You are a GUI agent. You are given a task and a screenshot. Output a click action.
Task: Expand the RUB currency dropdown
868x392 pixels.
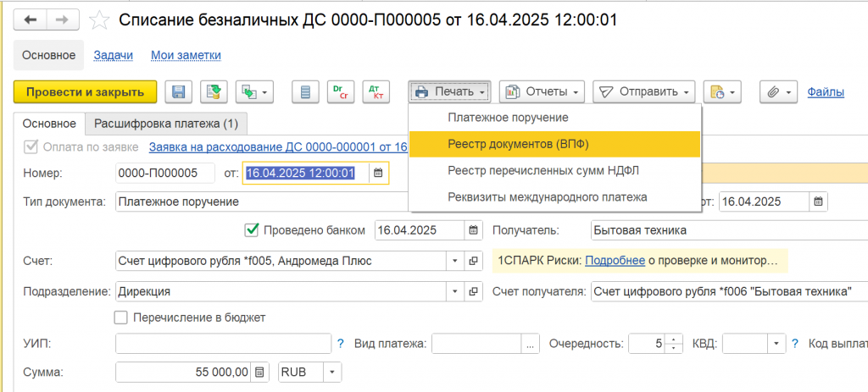click(x=332, y=372)
